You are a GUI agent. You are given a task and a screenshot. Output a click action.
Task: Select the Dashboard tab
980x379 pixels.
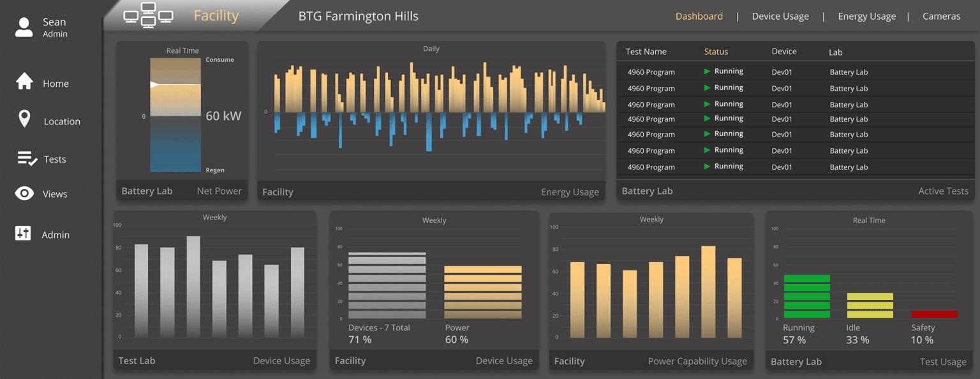[699, 17]
